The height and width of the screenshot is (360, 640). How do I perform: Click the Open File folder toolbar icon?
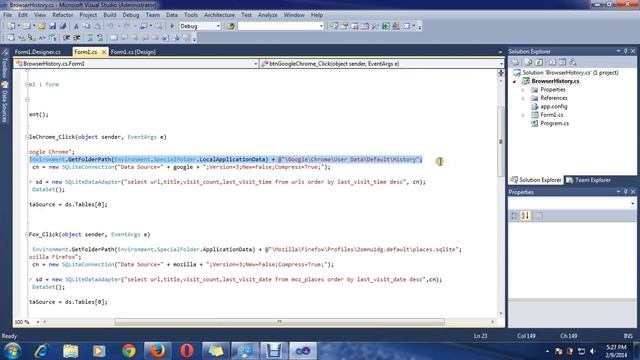pyautogui.click(x=42, y=26)
